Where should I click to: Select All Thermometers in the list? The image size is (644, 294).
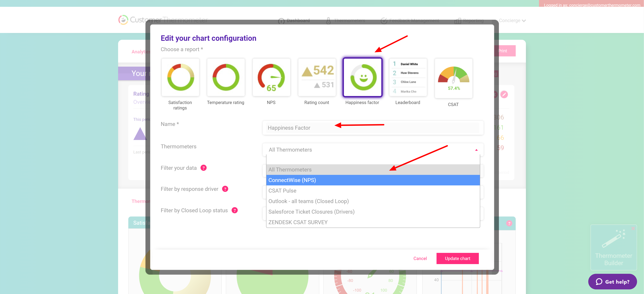click(373, 169)
